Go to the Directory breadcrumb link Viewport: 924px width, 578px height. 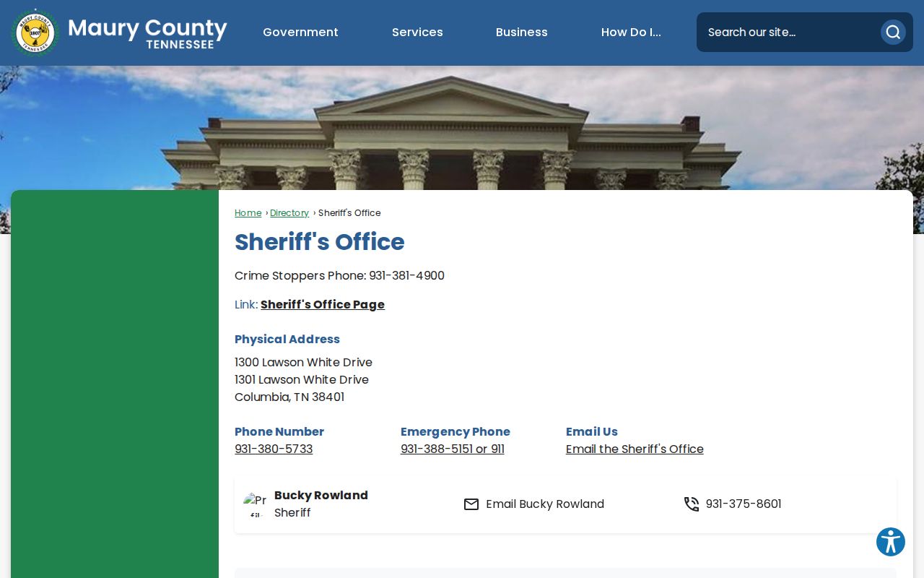coord(289,213)
